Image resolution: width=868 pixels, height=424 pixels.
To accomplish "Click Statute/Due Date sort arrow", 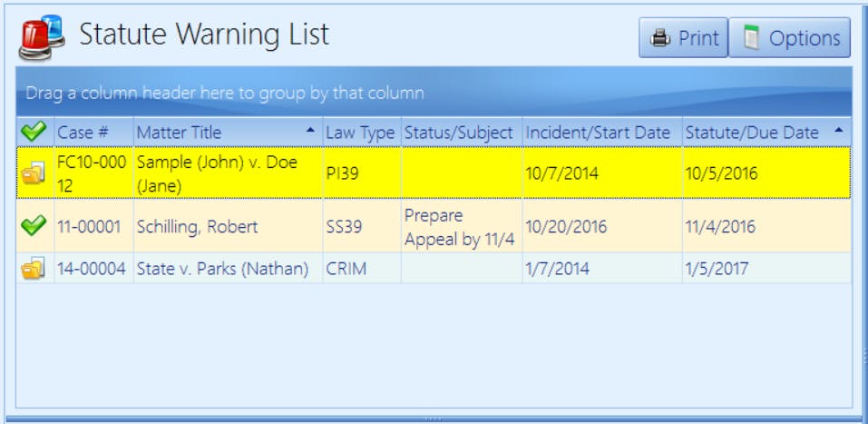I will tap(838, 132).
